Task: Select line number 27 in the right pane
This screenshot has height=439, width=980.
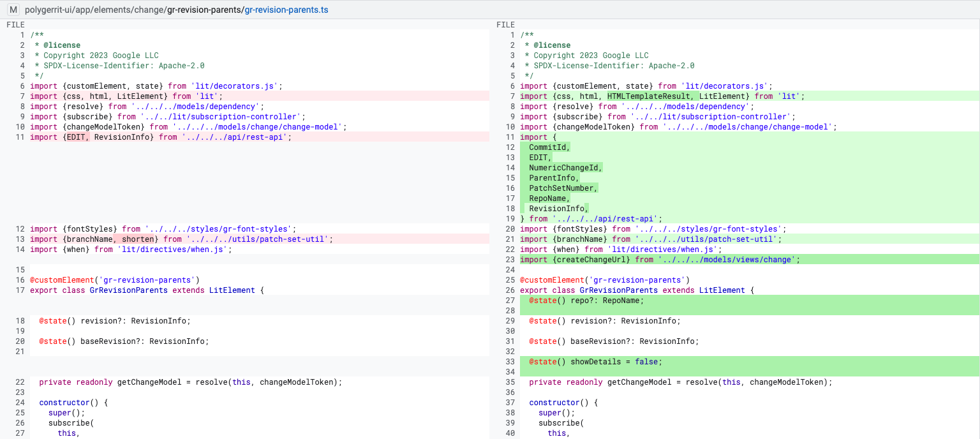Action: coord(511,300)
